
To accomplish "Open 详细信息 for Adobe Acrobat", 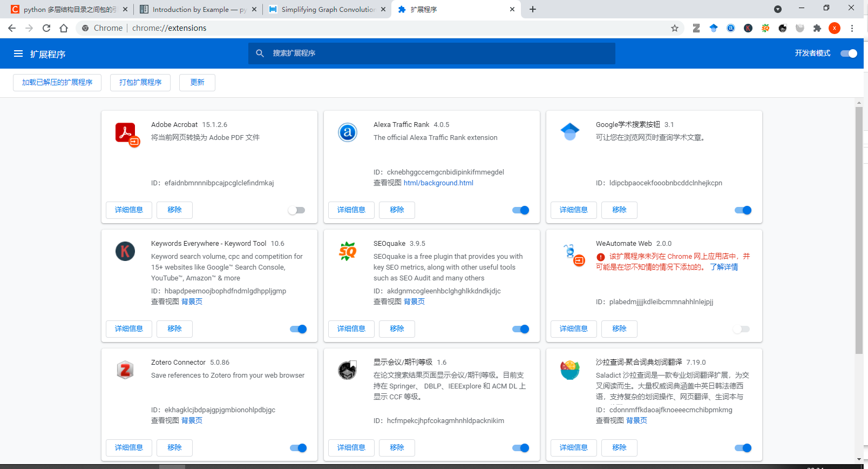I will point(129,210).
